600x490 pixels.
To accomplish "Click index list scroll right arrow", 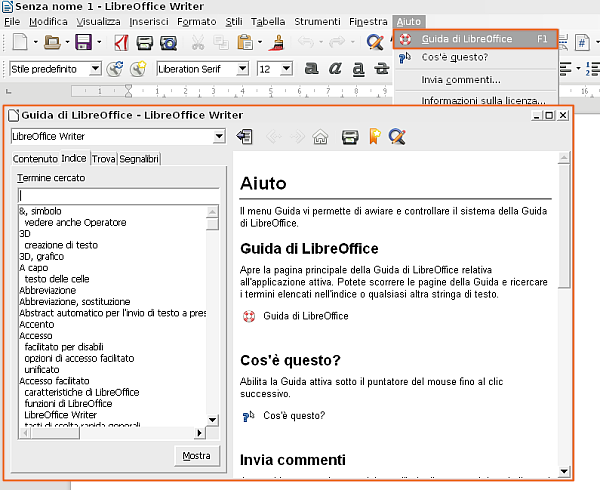I will (199, 433).
